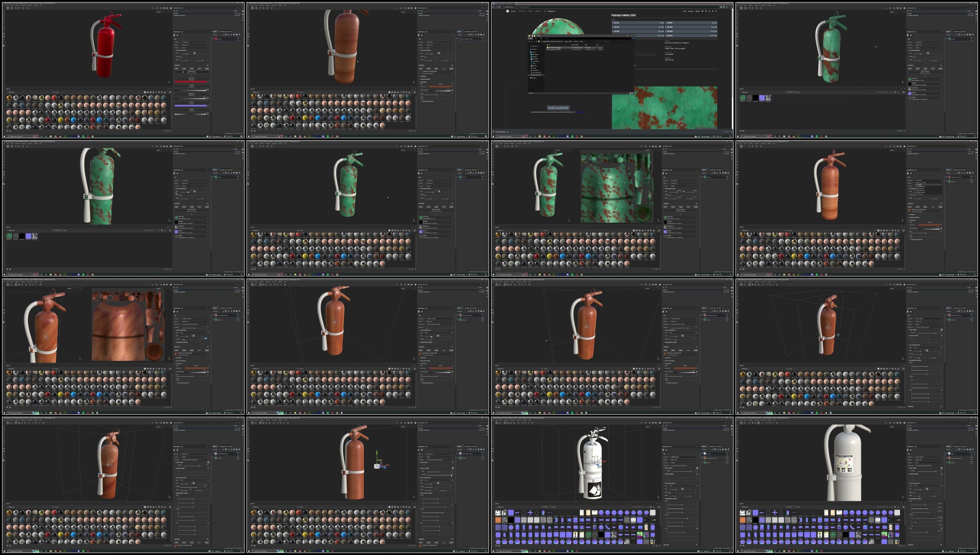Click the Windows Start button in the browser frame
This screenshot has height=555, width=980.
(x=493, y=136)
